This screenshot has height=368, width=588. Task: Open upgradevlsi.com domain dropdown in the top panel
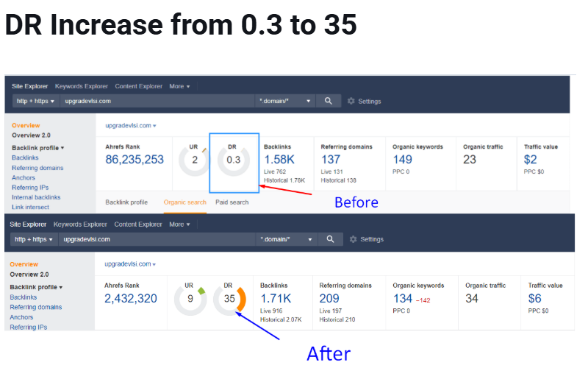point(131,125)
